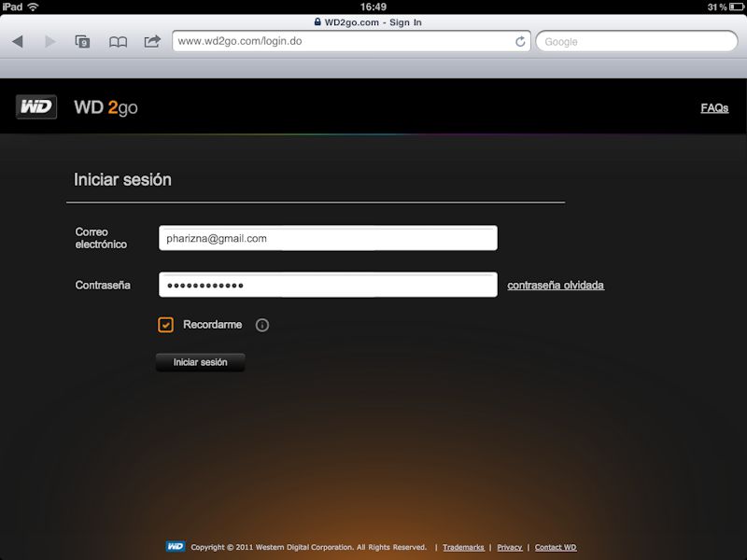This screenshot has width=747, height=560.
Task: Click the WD logo in header
Action: (36, 106)
